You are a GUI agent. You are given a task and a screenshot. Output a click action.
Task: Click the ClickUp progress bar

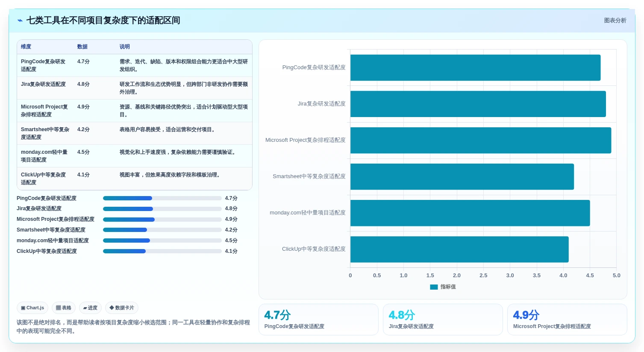pyautogui.click(x=162, y=251)
